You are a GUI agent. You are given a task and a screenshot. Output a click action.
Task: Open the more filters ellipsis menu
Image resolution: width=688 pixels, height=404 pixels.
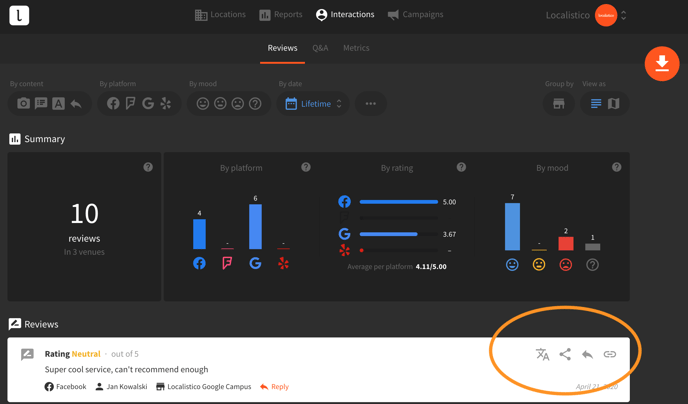point(371,104)
